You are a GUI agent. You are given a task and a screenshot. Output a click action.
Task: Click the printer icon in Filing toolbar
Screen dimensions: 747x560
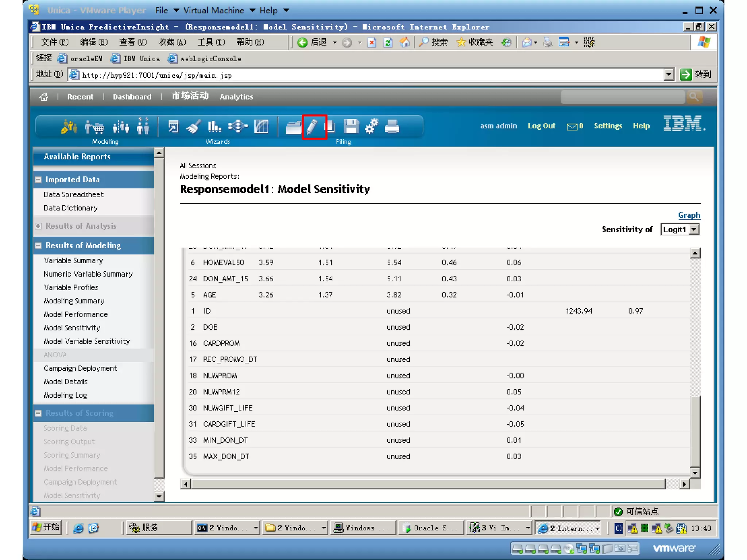pos(392,127)
